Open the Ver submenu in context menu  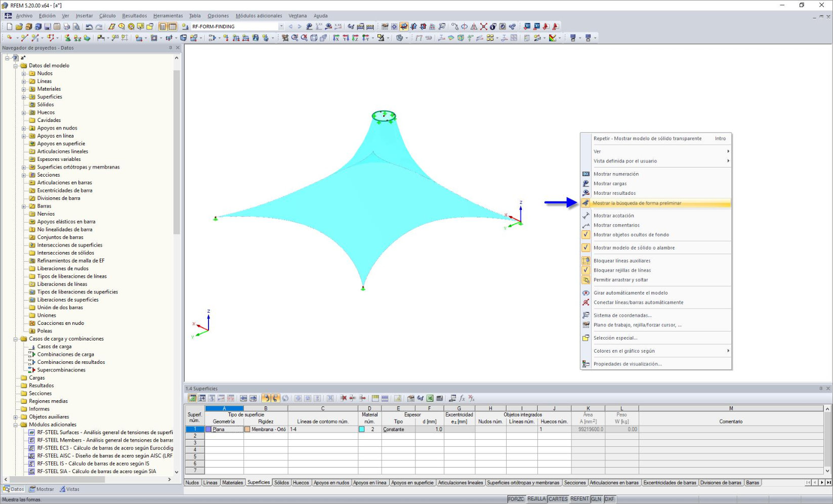(656, 151)
